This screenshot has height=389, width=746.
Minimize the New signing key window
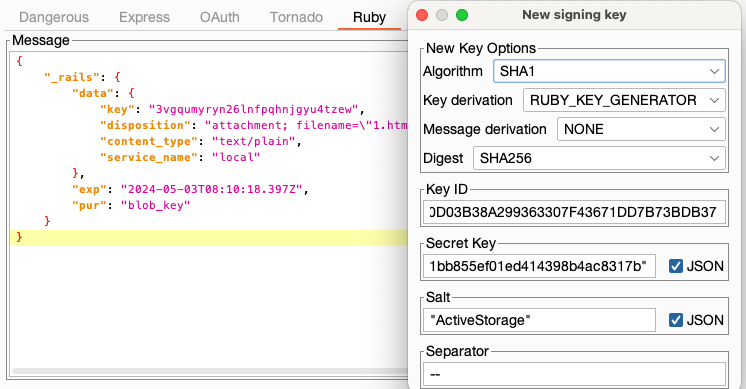tap(442, 15)
